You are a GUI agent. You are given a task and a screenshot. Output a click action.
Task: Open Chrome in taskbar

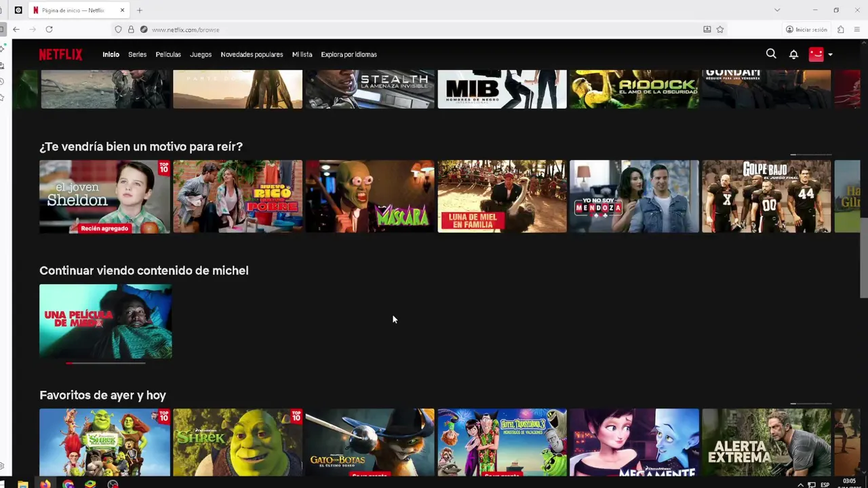pyautogui.click(x=68, y=485)
